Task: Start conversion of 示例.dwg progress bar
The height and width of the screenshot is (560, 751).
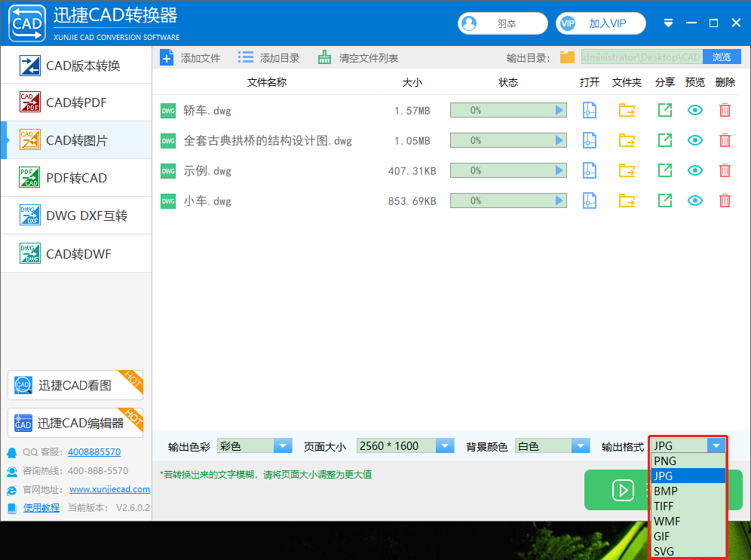Action: click(508, 170)
